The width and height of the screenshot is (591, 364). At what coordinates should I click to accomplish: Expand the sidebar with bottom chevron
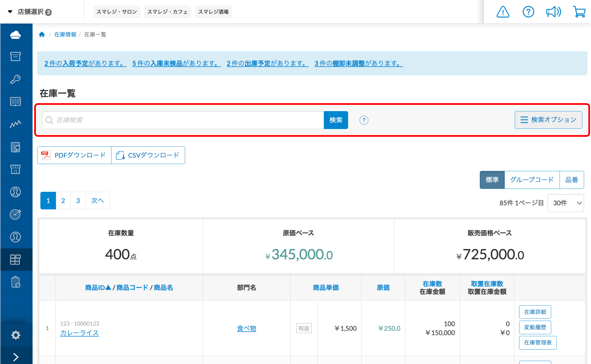(16, 357)
